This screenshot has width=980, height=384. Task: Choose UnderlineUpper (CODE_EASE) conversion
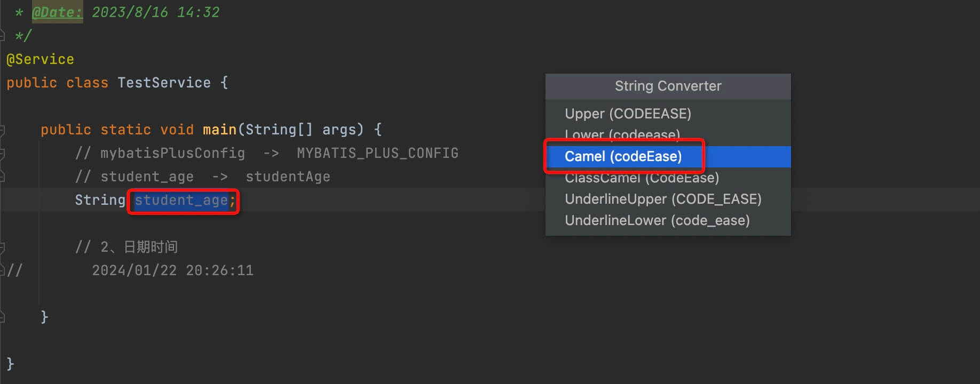[663, 199]
